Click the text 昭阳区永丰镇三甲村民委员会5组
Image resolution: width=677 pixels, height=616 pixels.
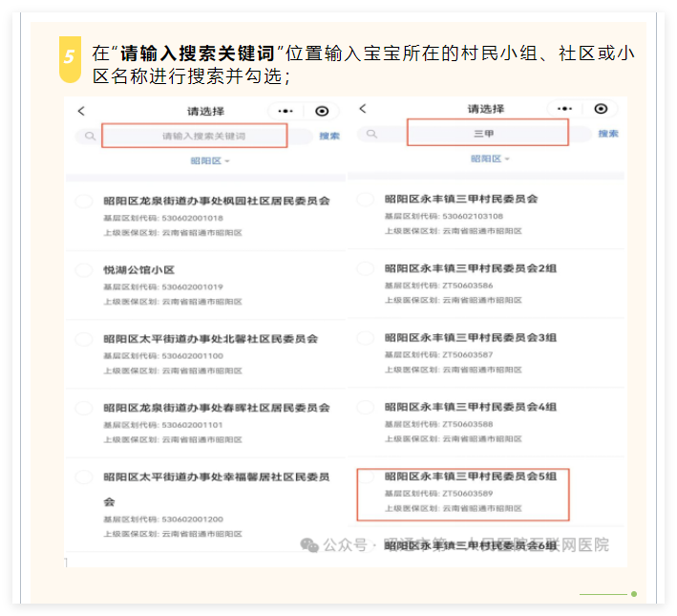pyautogui.click(x=471, y=477)
